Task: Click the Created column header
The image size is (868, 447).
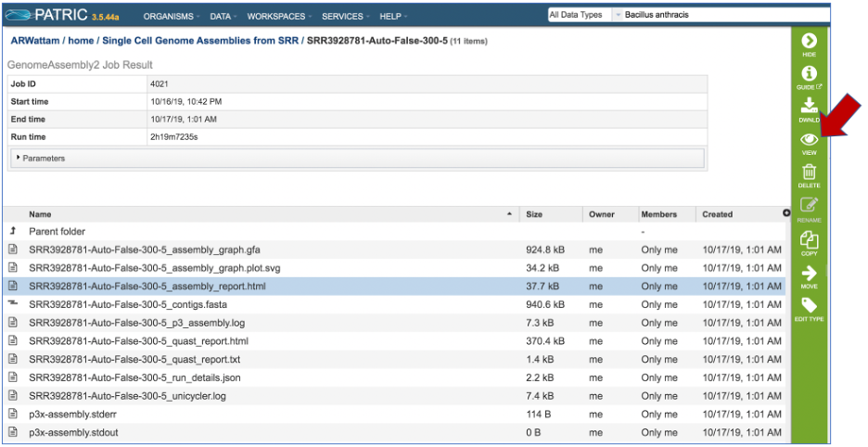Action: coord(718,214)
